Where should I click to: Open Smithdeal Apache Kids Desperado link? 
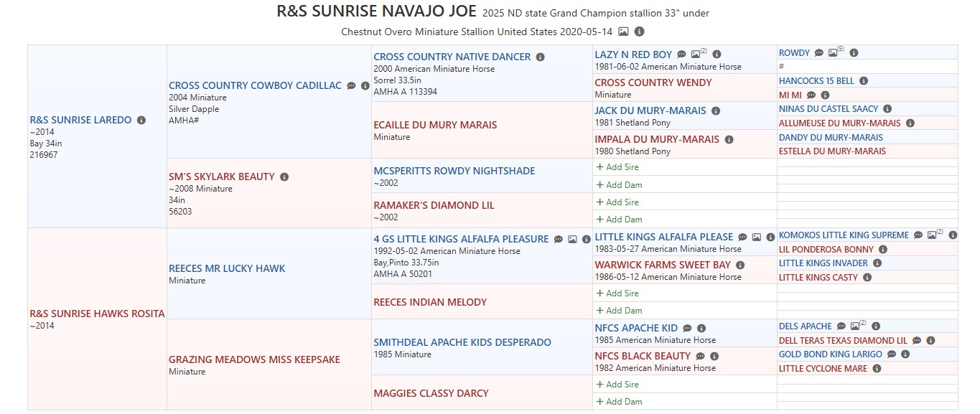click(x=462, y=342)
